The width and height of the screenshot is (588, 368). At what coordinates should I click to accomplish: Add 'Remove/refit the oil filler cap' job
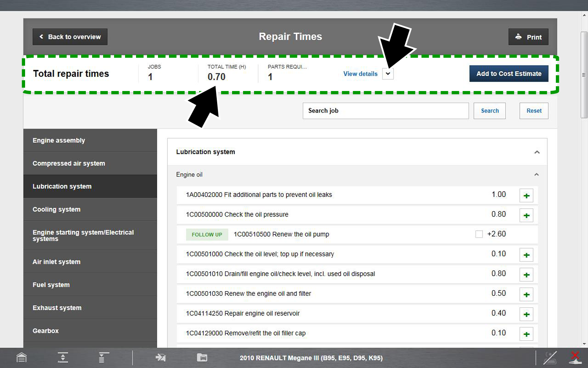coord(526,334)
